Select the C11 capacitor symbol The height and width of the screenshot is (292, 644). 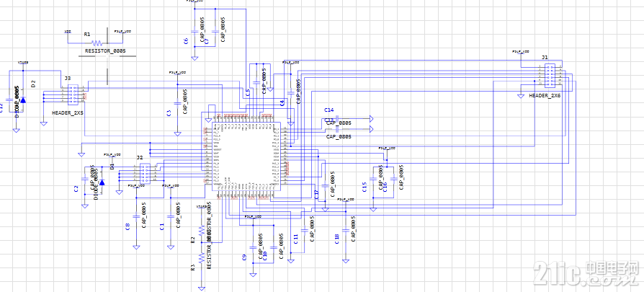(304, 230)
